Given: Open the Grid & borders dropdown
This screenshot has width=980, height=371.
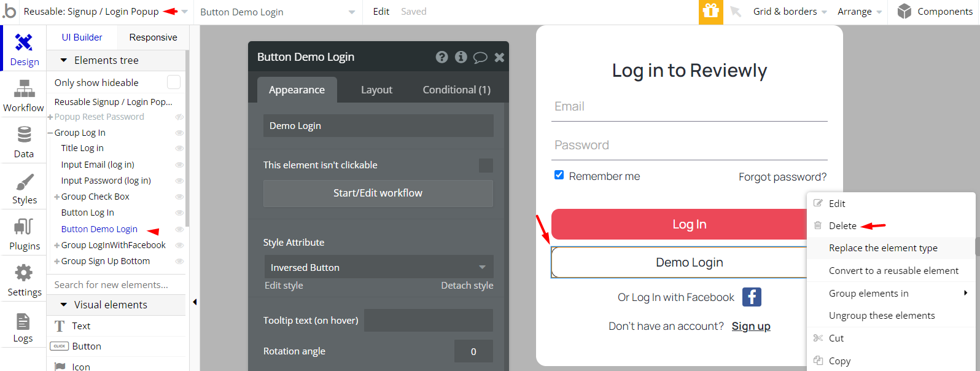Looking at the screenshot, I should pyautogui.click(x=790, y=12).
